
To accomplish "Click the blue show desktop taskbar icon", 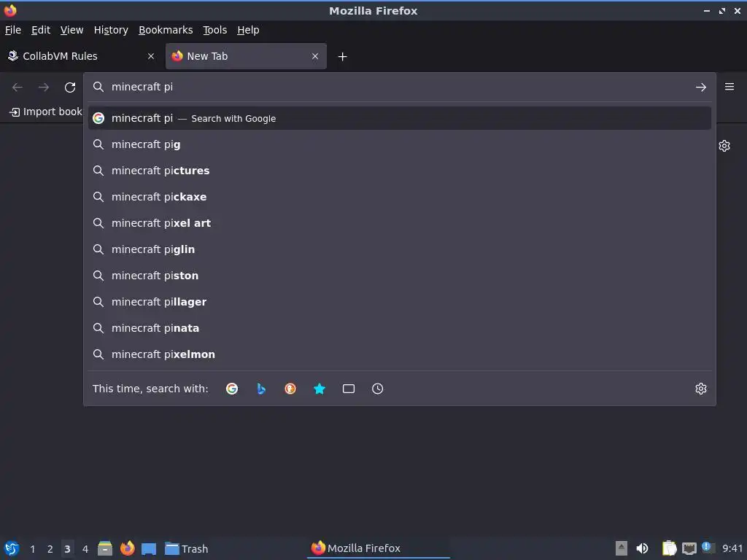I will pos(149,548).
